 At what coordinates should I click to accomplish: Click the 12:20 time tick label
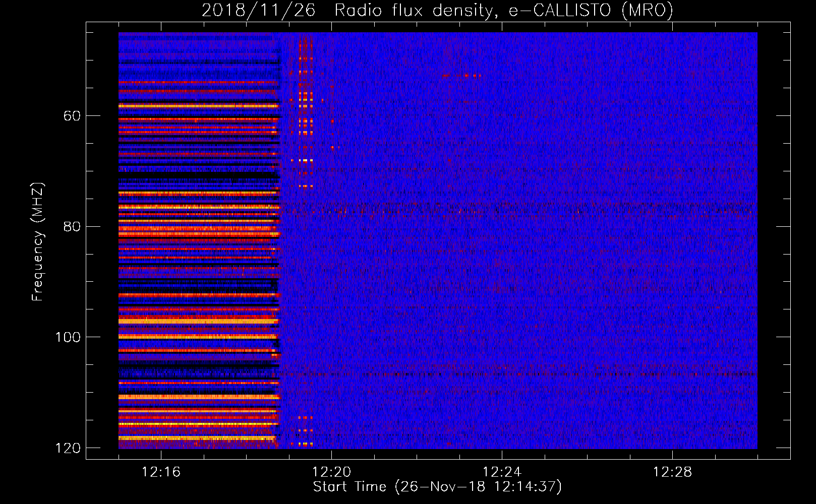click(x=331, y=472)
